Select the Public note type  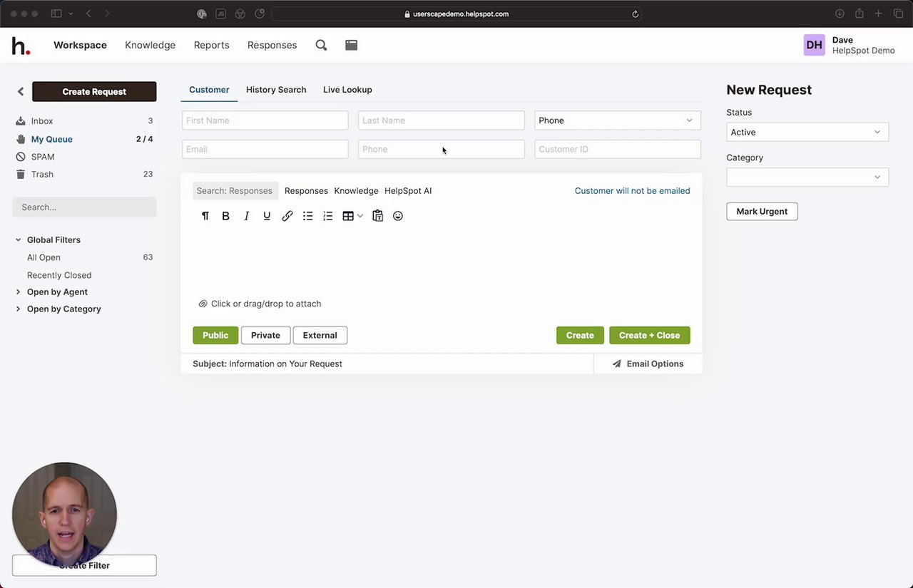coord(215,335)
